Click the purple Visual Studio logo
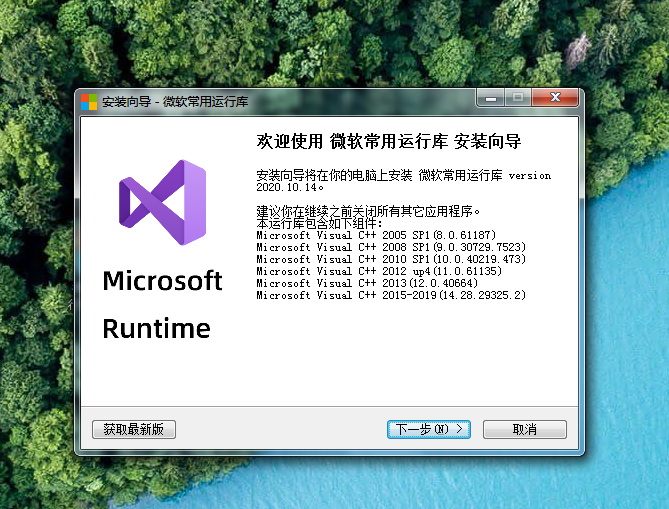669x509 pixels. click(x=163, y=203)
